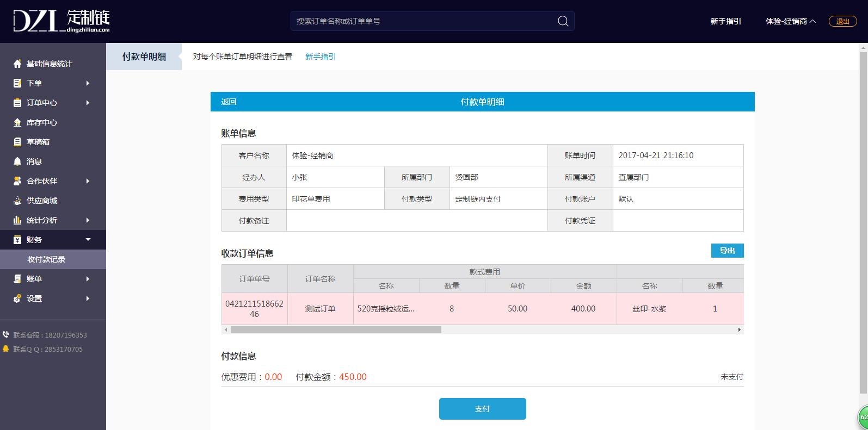
Task: Click the home icon for 基础信息统计
Action: click(17, 64)
